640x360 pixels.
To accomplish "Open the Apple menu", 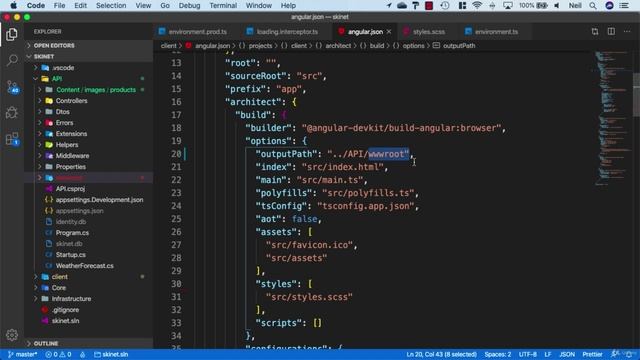I will [x=13, y=6].
